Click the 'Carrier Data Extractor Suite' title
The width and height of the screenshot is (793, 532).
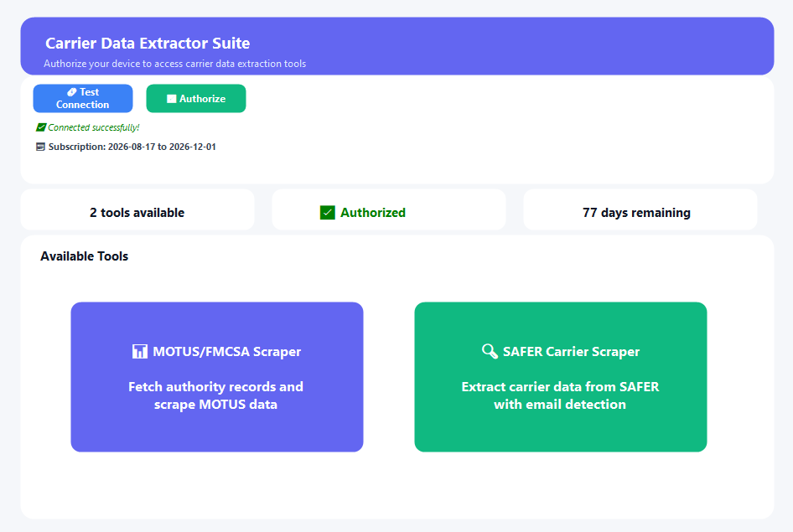pos(148,44)
